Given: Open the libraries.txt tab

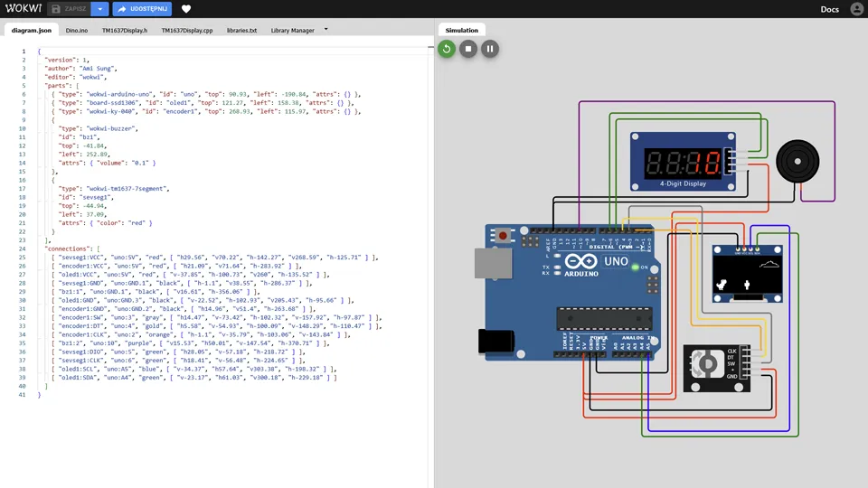Looking at the screenshot, I should pyautogui.click(x=242, y=31).
